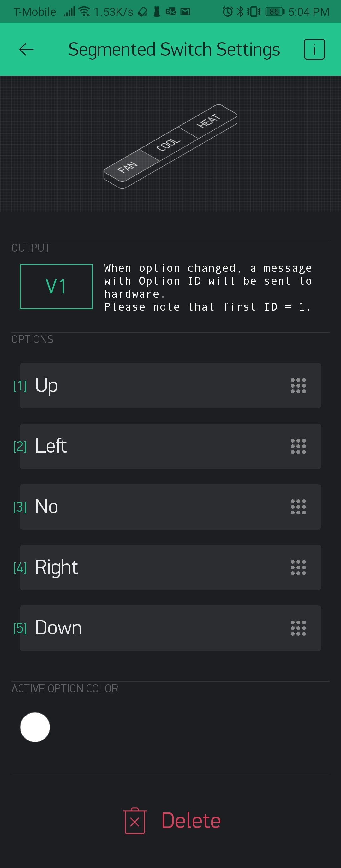The image size is (341, 868).
Task: Edit the No option name field
Action: tap(152, 507)
